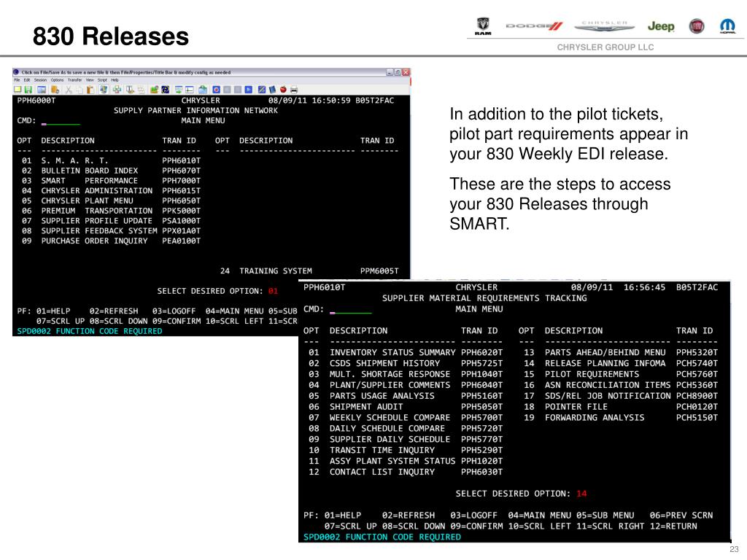The height and width of the screenshot is (560, 747).
Task: Click the emulator title bar app icon
Action: (16, 72)
